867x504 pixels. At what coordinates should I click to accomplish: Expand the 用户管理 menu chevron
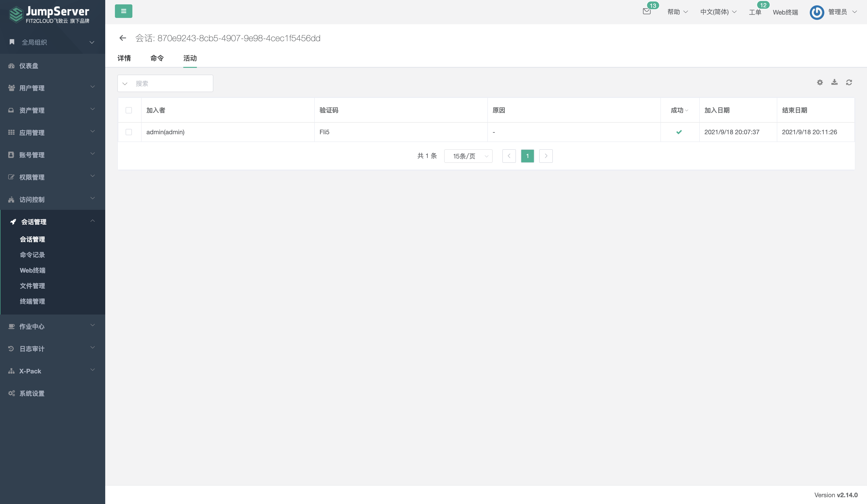point(93,87)
